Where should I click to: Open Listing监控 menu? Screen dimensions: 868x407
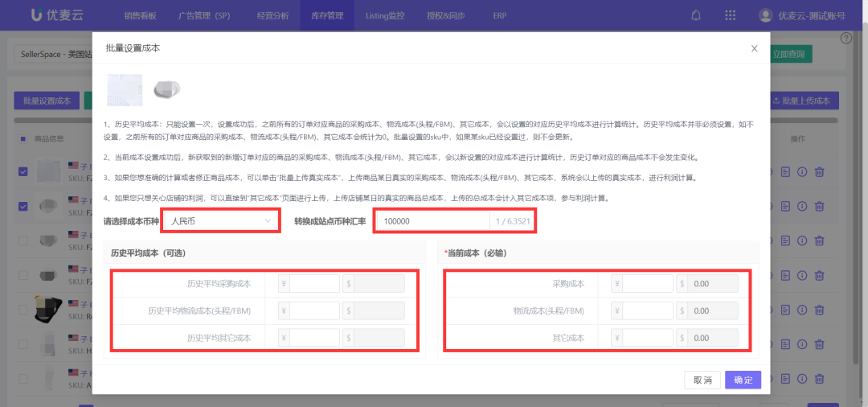click(x=385, y=15)
